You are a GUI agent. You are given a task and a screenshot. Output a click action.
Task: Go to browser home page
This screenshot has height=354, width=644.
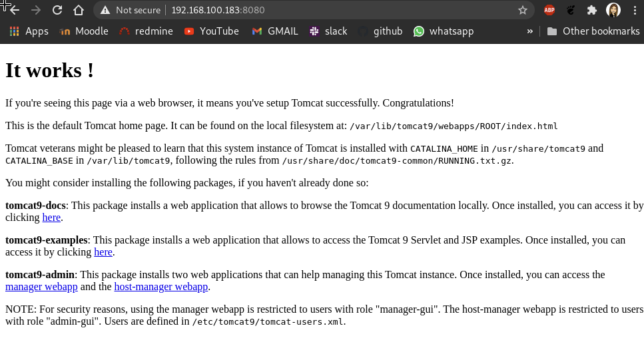click(79, 10)
